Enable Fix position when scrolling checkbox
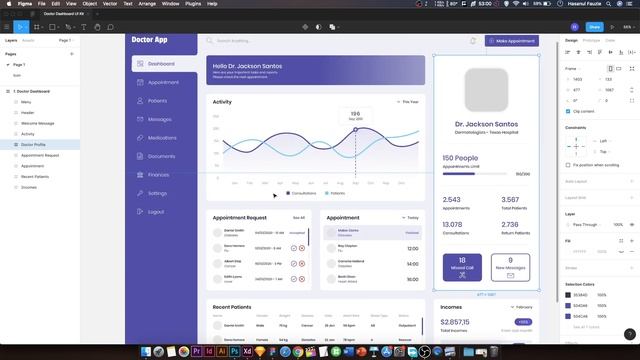Viewport: 640px width, 360px height. pyautogui.click(x=568, y=165)
